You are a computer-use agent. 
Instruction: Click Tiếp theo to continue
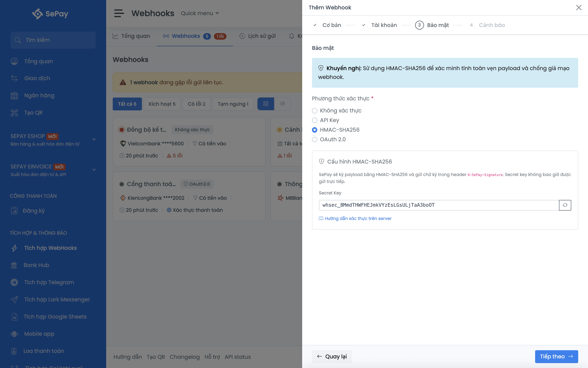(x=556, y=357)
